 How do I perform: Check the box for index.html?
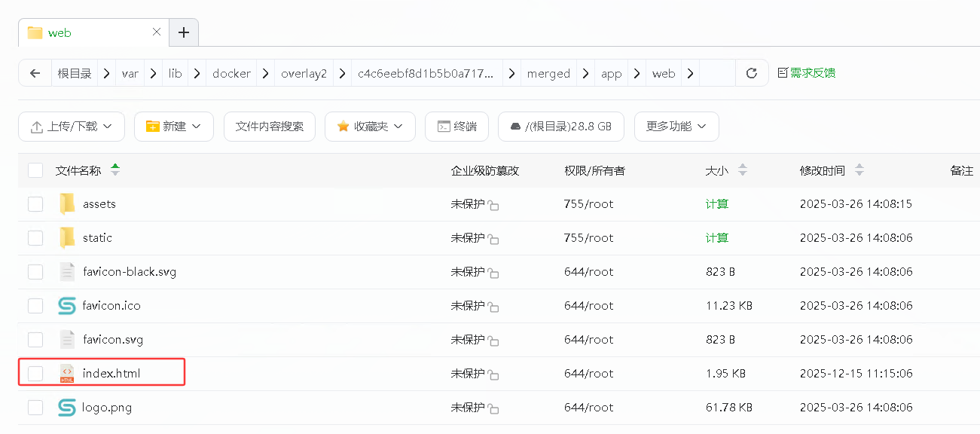coord(35,374)
